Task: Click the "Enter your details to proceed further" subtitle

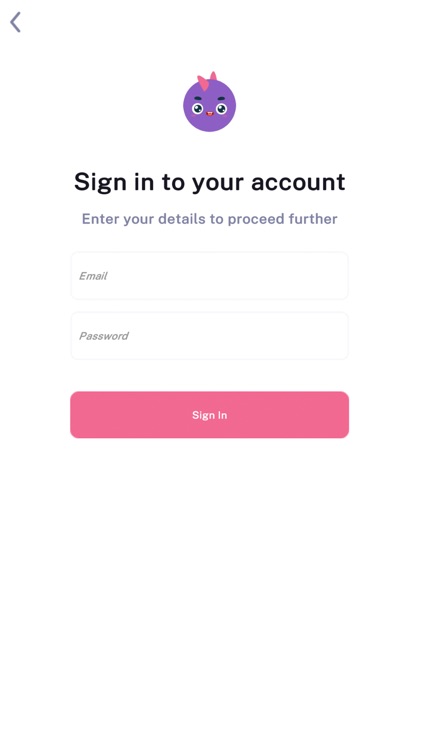Action: tap(210, 219)
